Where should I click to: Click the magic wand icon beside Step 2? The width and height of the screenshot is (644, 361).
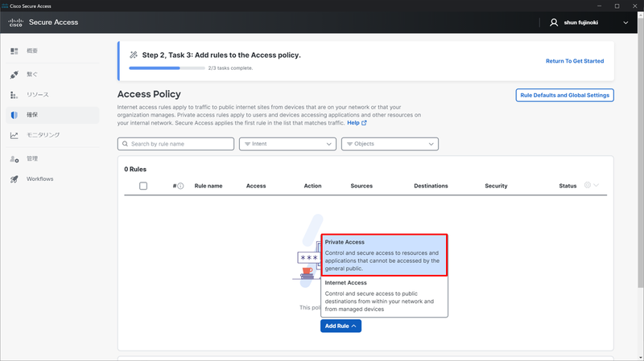tap(134, 55)
